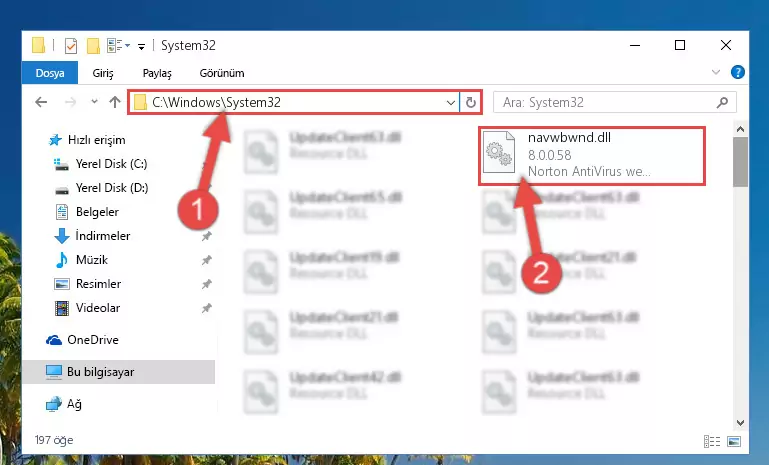The image size is (769, 465).
Task: Click the pin icon next to Müzik
Action: (x=206, y=260)
